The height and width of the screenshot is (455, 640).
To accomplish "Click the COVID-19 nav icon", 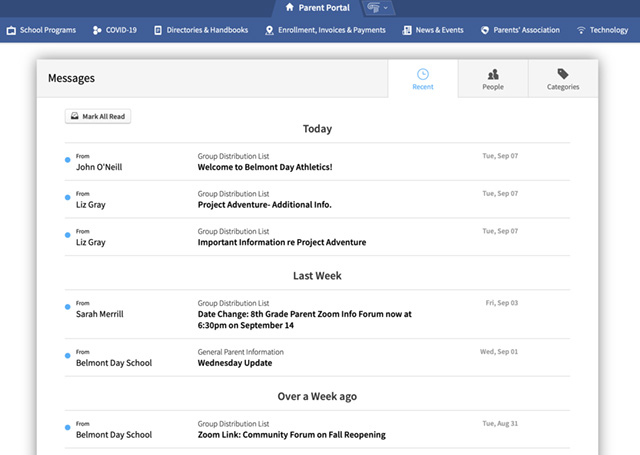I will (97, 31).
